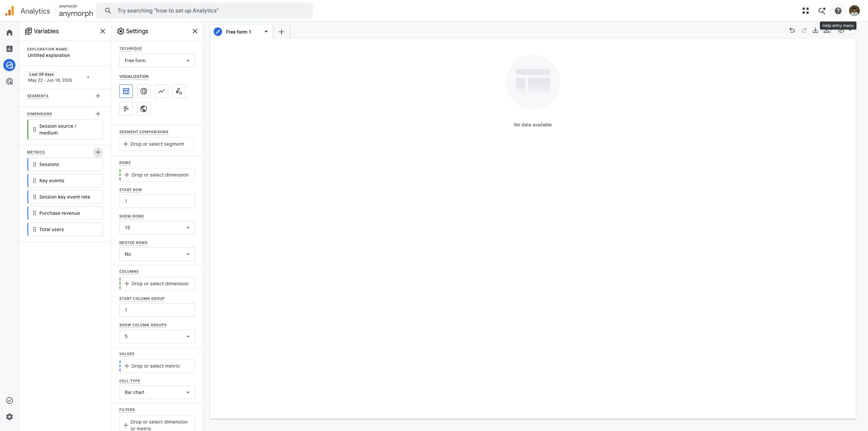Image resolution: width=868 pixels, height=431 pixels.
Task: Click the Analytics search box
Action: coord(204,11)
